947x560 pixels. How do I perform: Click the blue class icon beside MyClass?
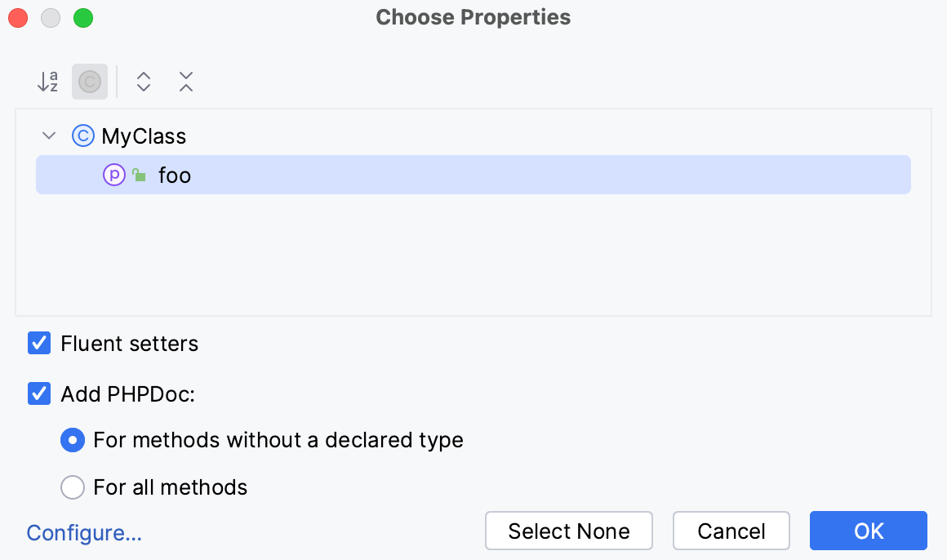coord(82,136)
